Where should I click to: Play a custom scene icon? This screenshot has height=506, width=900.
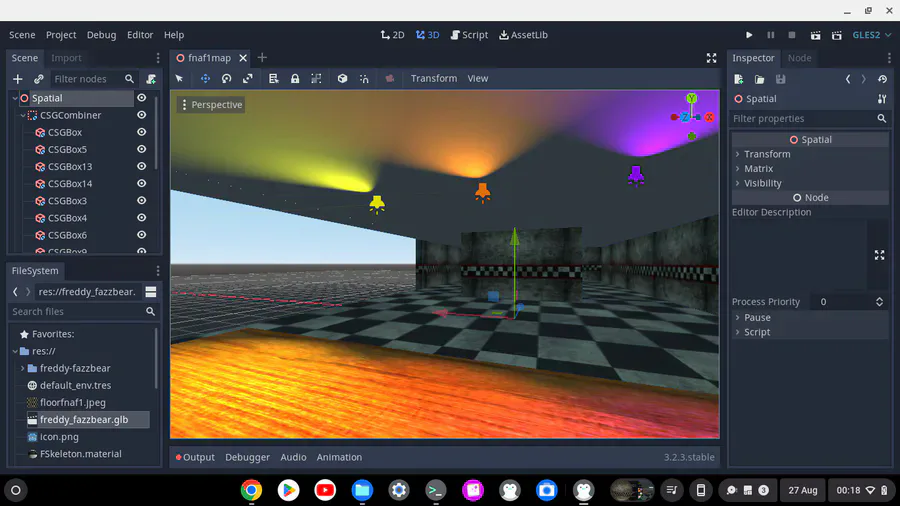coord(836,35)
